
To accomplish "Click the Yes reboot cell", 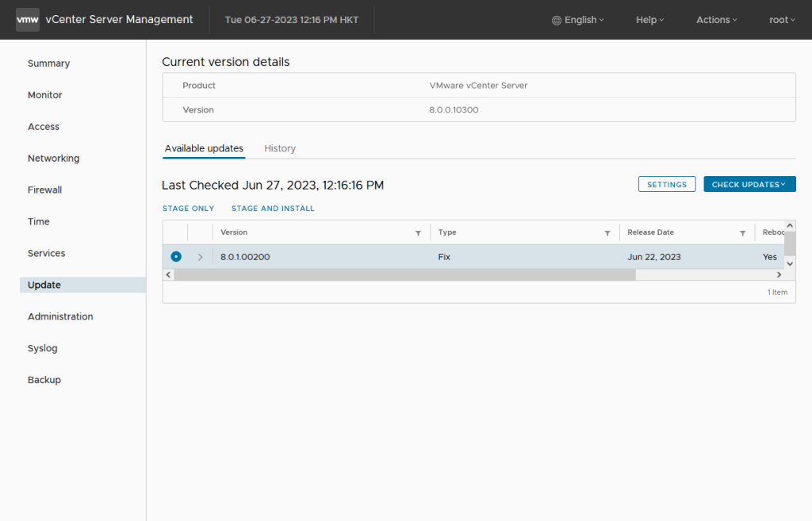I will coord(770,257).
